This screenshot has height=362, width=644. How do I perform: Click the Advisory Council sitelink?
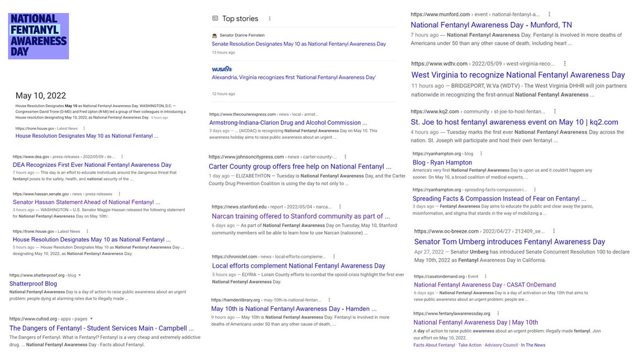[501, 345]
